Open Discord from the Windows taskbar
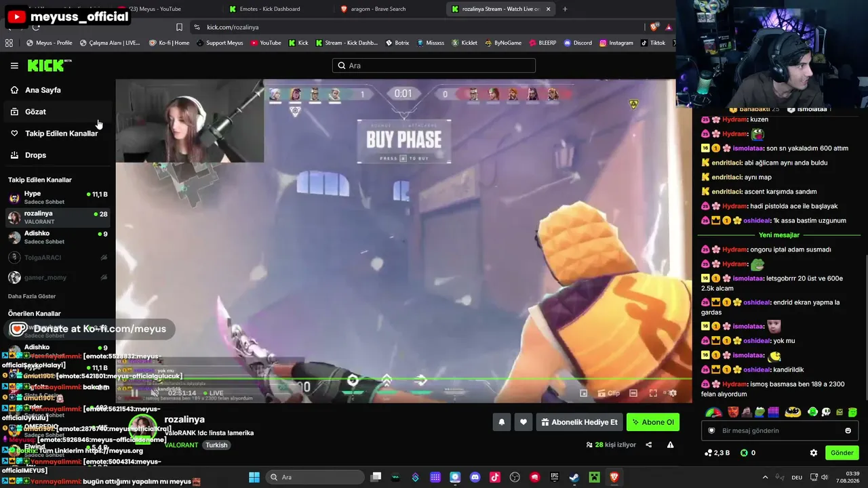868x488 pixels. 475,477
